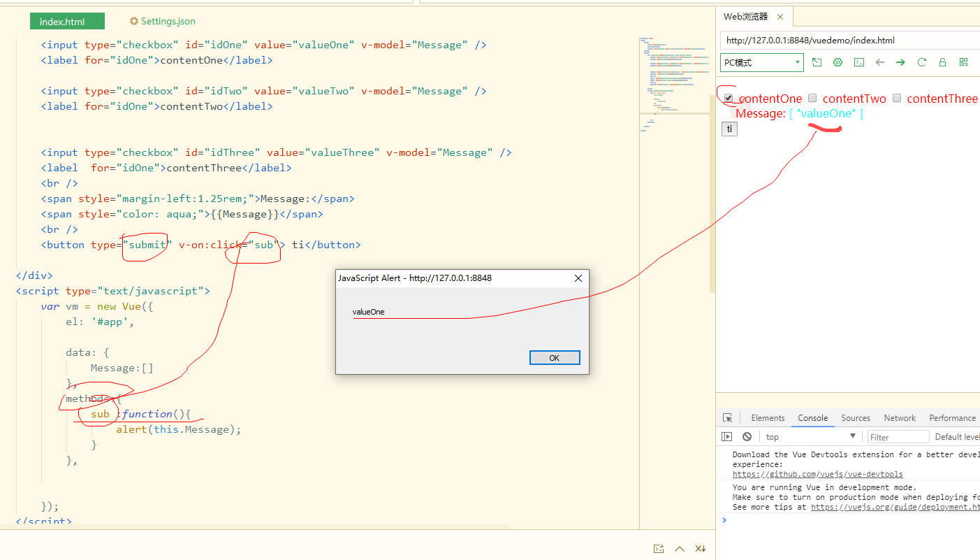Click the aqua [ "valueOne" ] output text

(826, 113)
